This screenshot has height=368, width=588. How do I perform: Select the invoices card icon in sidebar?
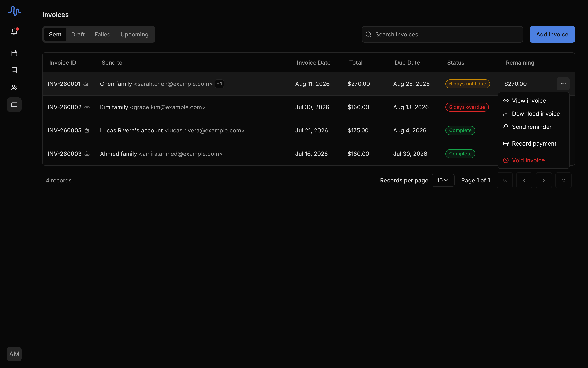click(x=14, y=105)
